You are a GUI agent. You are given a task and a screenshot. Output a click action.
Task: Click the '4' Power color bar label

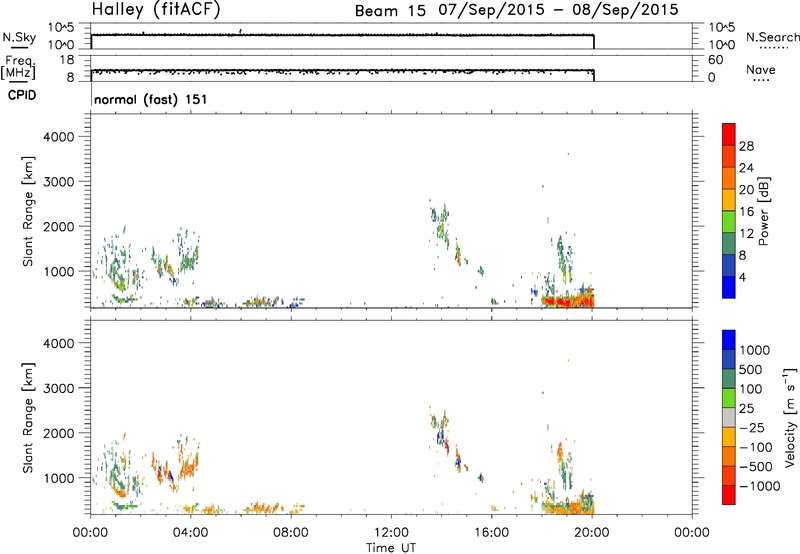pyautogui.click(x=742, y=278)
